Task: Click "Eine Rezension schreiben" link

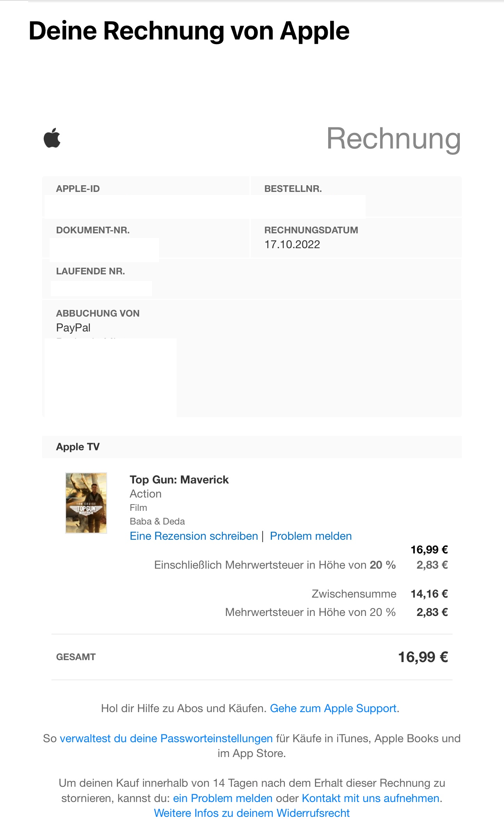Action: coord(194,536)
